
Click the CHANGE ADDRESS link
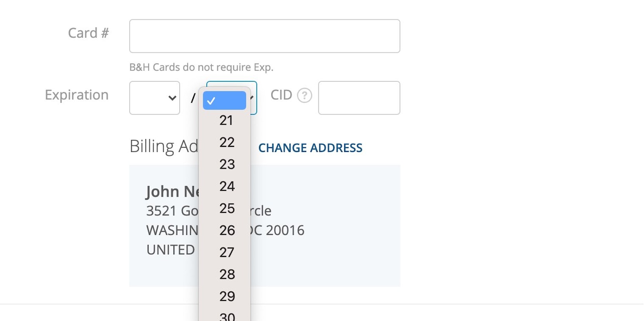[310, 148]
